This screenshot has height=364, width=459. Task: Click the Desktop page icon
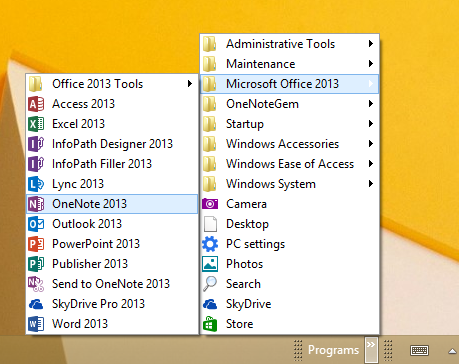[x=210, y=224]
